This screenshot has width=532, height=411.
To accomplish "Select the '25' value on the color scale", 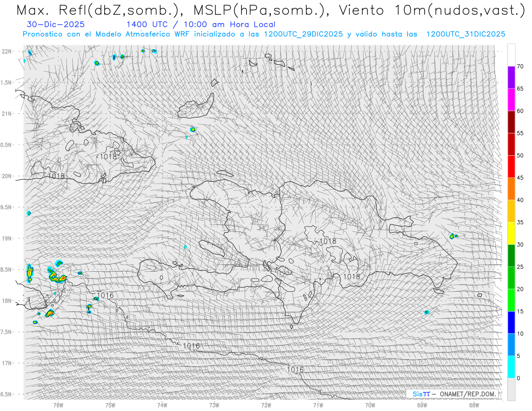I will tap(520, 267).
